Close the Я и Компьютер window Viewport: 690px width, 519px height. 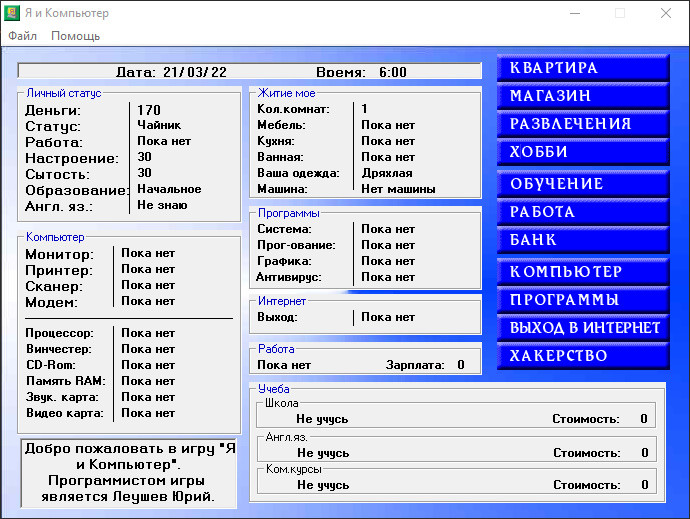(x=665, y=14)
